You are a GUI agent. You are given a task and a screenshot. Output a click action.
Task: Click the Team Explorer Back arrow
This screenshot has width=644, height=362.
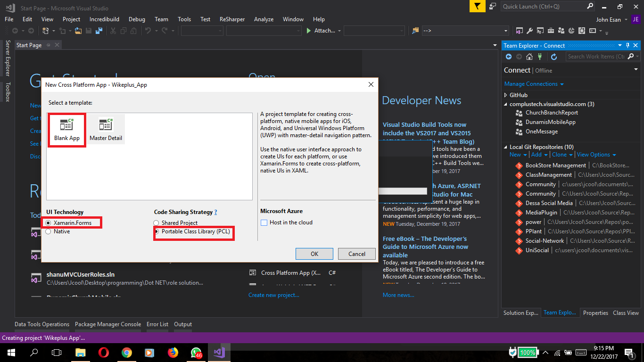pos(509,57)
